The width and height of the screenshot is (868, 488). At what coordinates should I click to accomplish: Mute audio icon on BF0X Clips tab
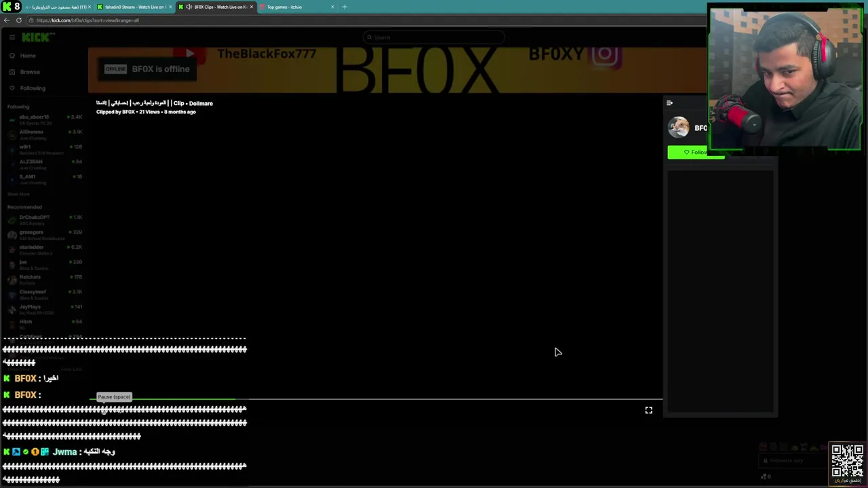(189, 7)
